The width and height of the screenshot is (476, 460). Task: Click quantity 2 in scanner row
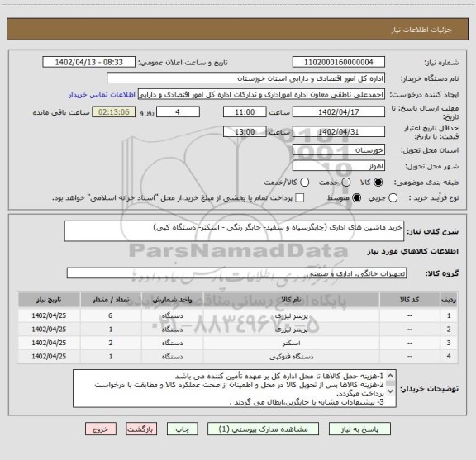coord(111,343)
